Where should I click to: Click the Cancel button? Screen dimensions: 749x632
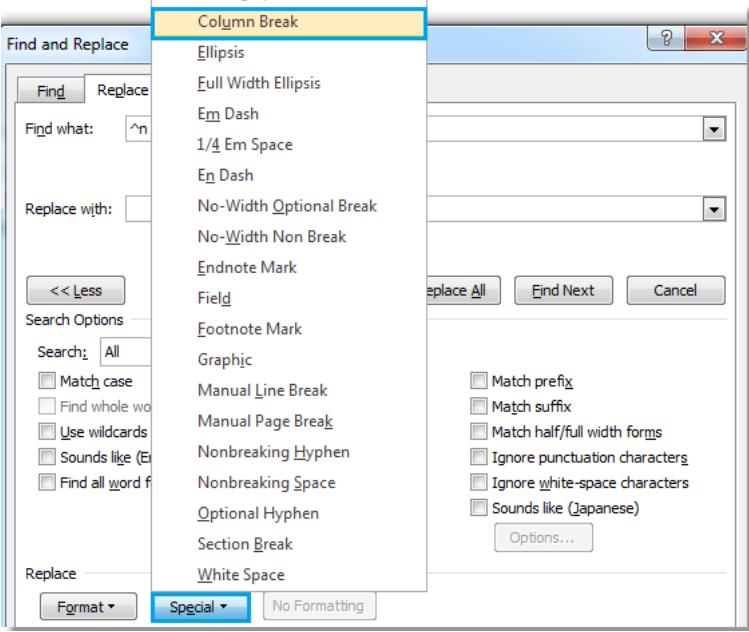(675, 290)
